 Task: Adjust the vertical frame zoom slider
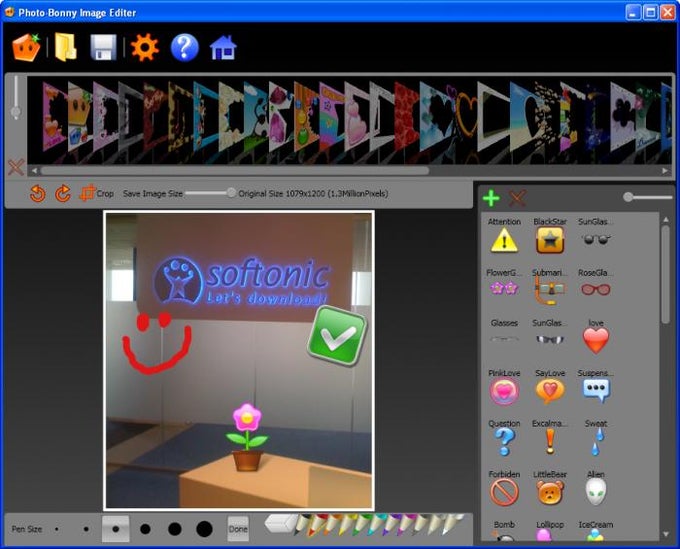[16, 113]
